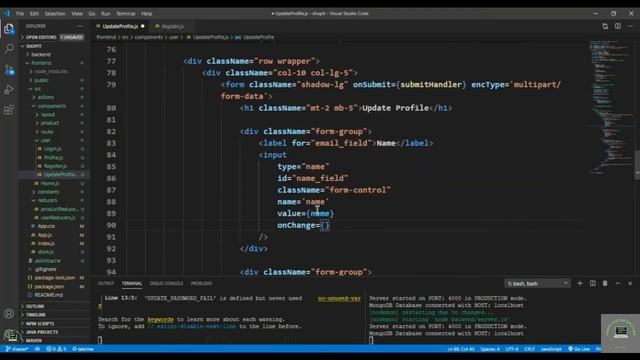
Task: Open the Go menu
Action: [92, 13]
